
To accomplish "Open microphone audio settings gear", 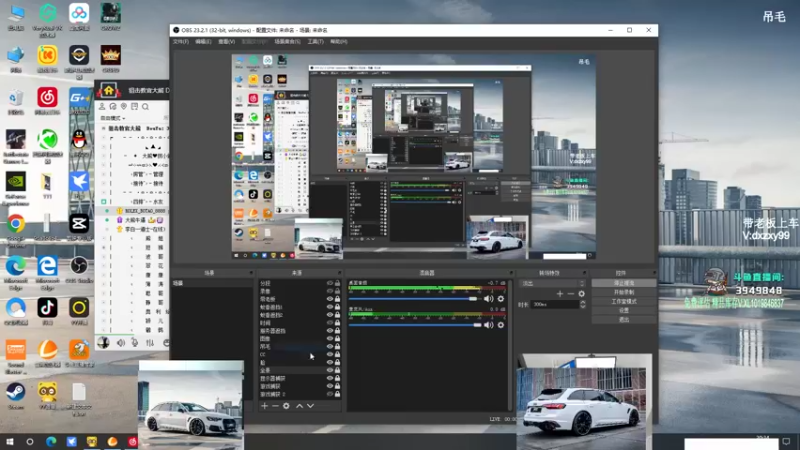I will point(500,324).
